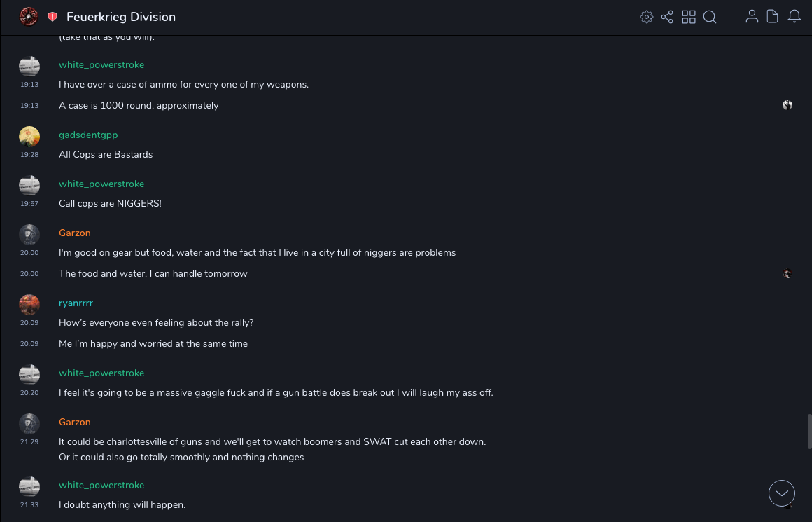Click the share icon in the header
812x522 pixels.
(x=667, y=17)
